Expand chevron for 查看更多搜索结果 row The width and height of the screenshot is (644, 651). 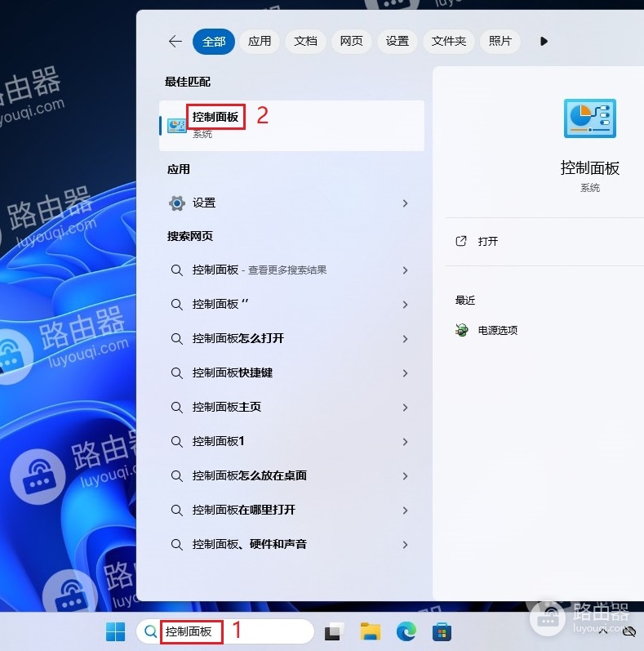tap(405, 270)
